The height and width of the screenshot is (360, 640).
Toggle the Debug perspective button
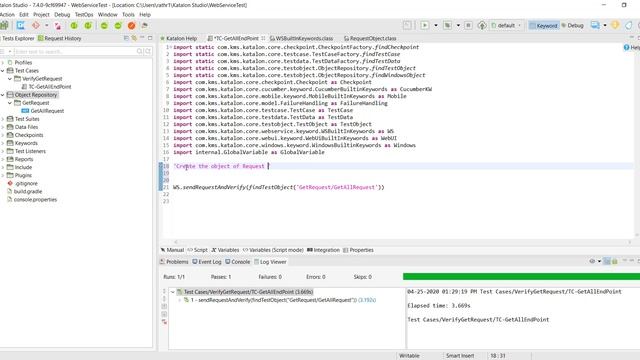coord(573,25)
